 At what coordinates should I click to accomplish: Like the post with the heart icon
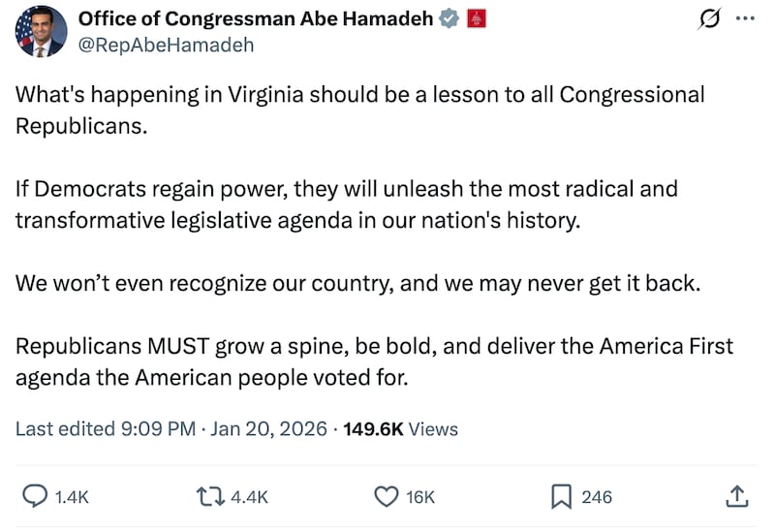386,496
